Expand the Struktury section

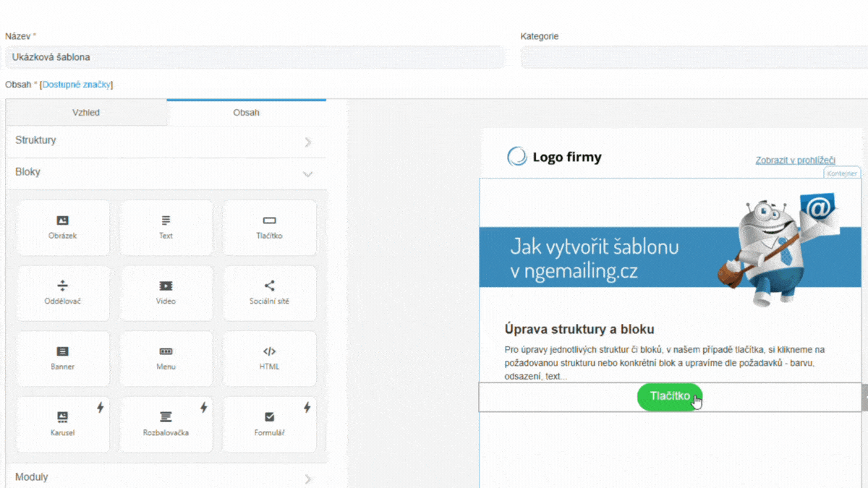pos(166,142)
